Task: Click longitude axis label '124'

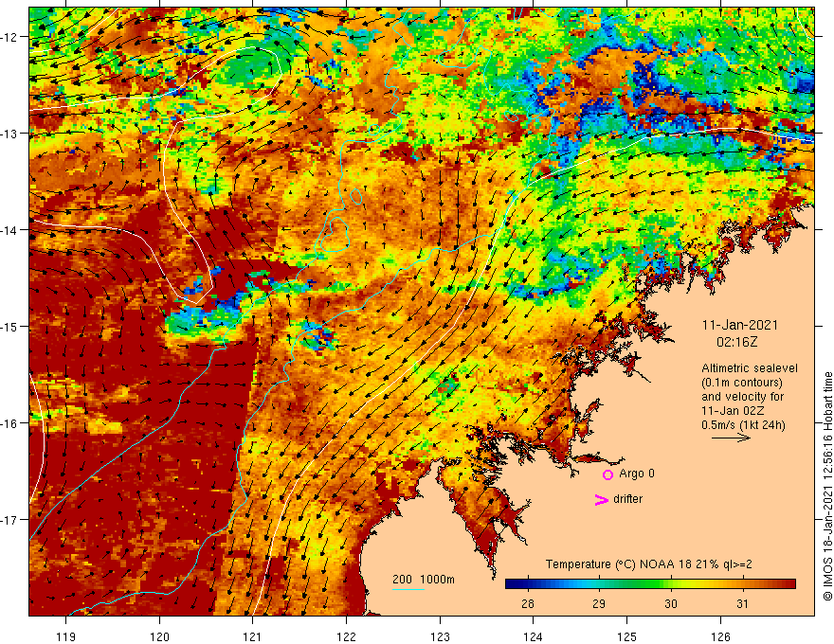Action: tap(533, 636)
